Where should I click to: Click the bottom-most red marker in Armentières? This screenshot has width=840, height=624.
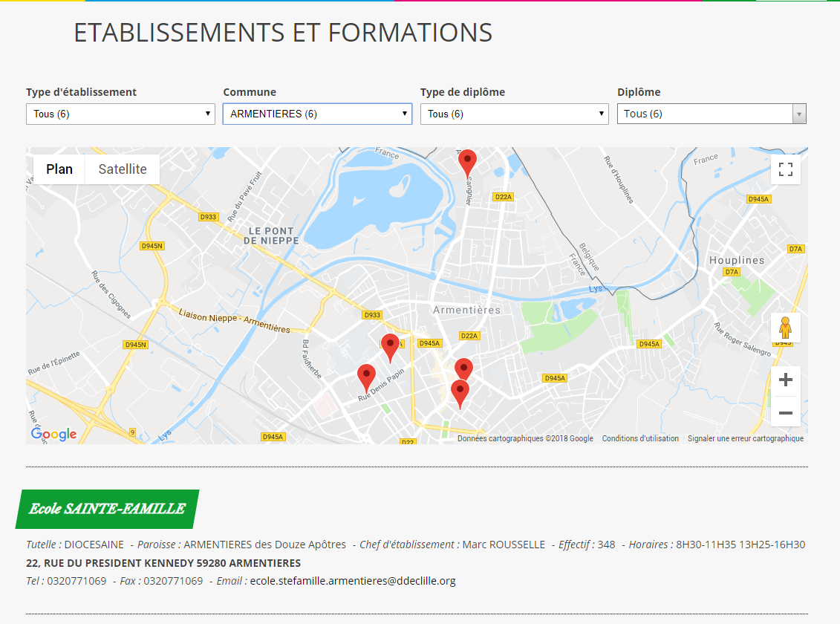[x=460, y=392]
